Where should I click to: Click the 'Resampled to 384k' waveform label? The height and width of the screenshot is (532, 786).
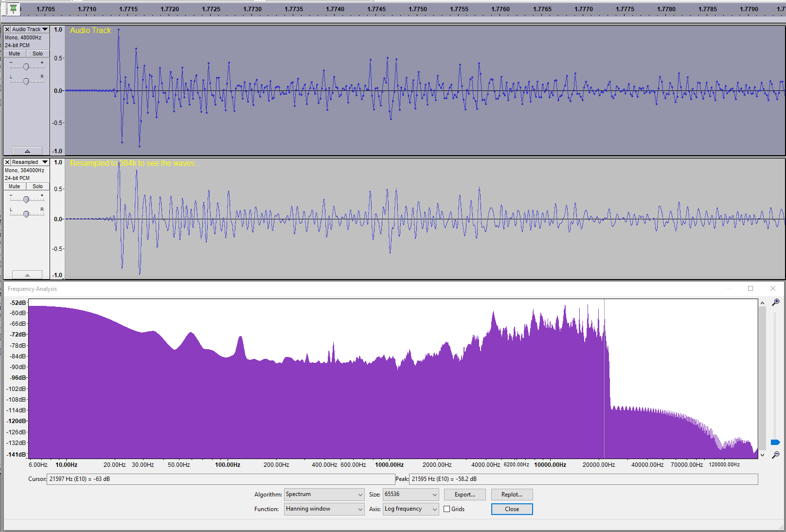135,163
